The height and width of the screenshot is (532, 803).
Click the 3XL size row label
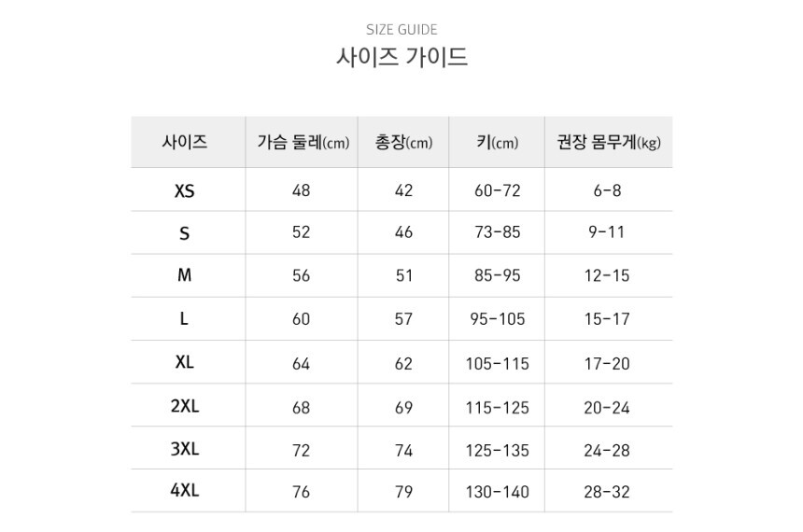185,449
